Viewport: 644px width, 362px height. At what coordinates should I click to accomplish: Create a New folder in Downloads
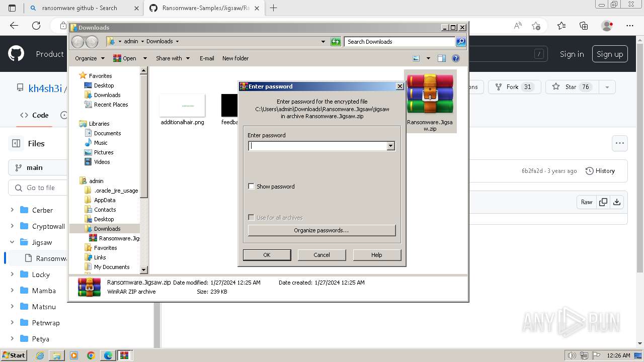pos(235,58)
